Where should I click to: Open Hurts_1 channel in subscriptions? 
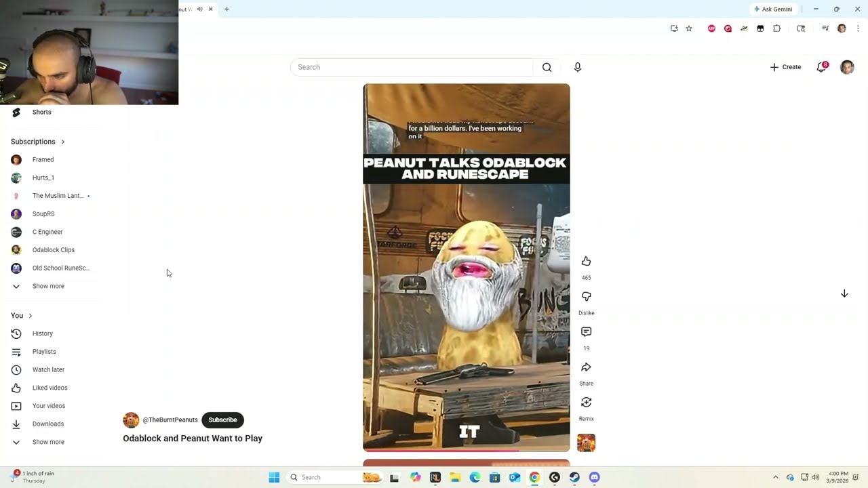43,178
